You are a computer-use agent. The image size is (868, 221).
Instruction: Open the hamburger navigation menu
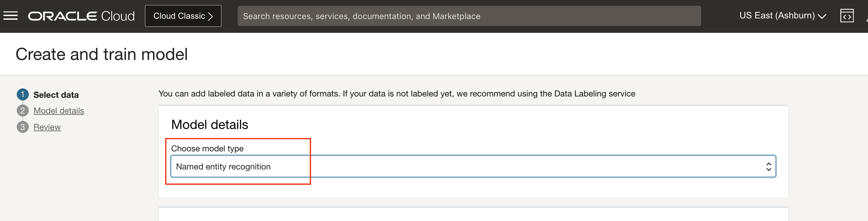10,16
